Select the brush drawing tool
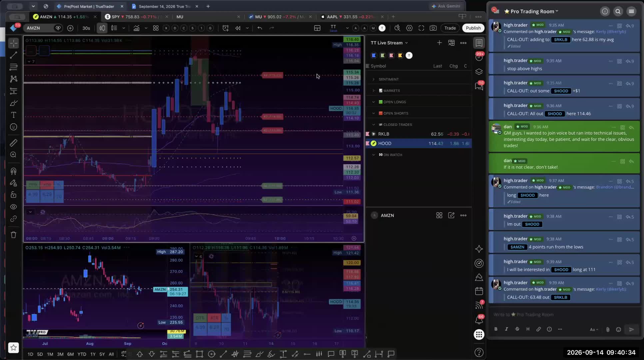 (14, 103)
